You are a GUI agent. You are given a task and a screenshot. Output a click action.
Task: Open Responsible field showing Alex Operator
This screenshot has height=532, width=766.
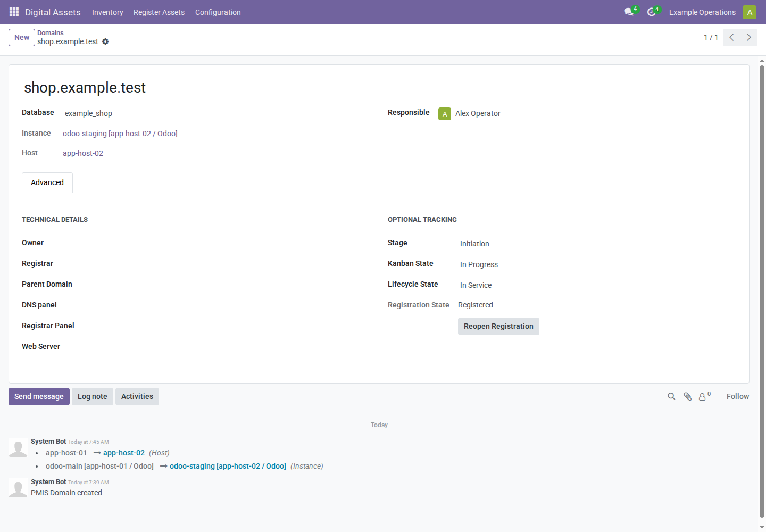pyautogui.click(x=478, y=113)
